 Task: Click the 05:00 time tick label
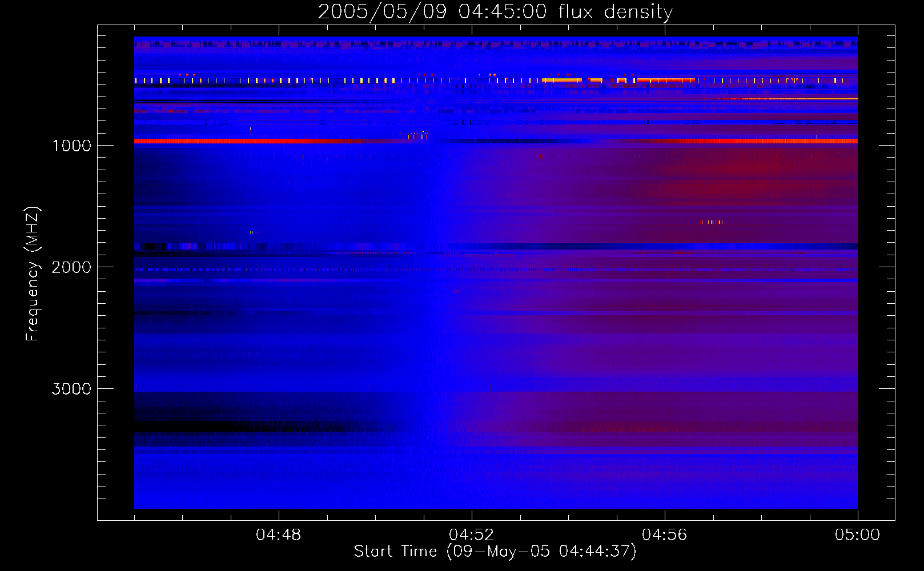pyautogui.click(x=858, y=535)
